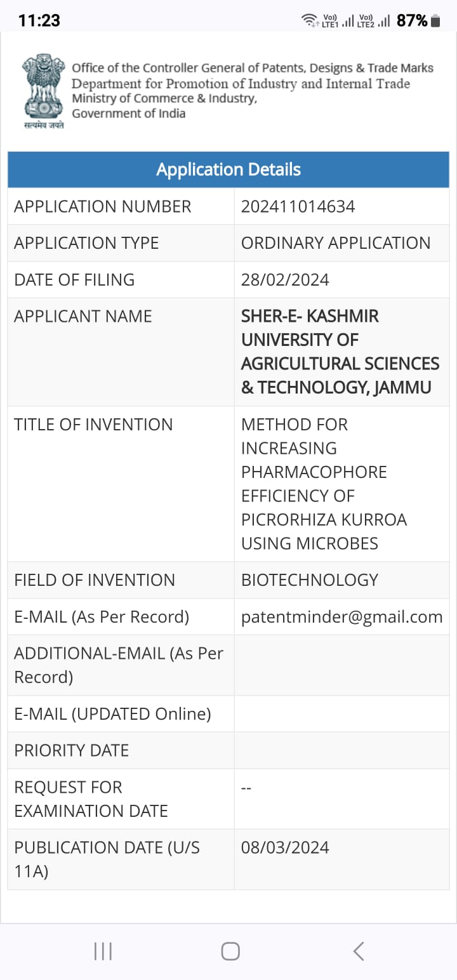The image size is (457, 980).
Task: Tap the filing date 28/02/2024
Action: 285,280
